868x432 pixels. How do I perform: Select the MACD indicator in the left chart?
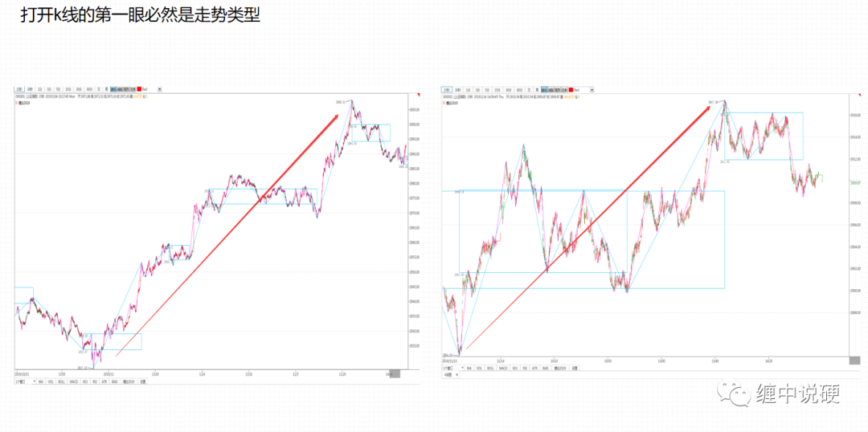74,381
